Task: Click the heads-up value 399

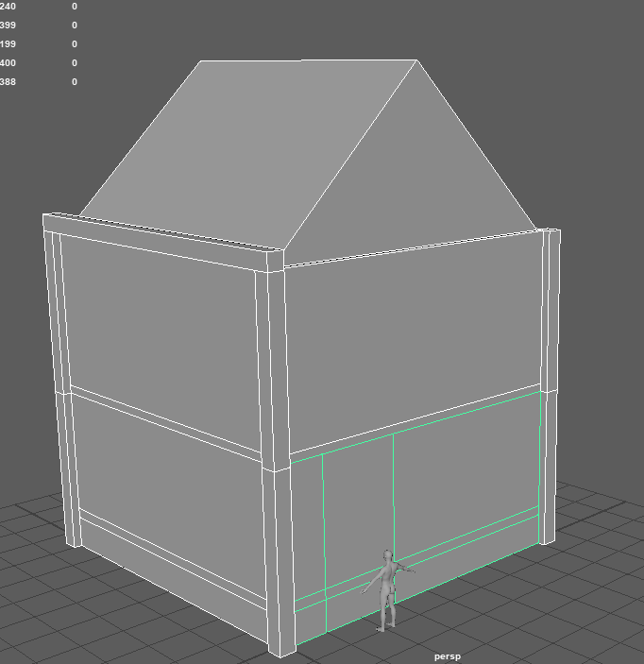Action: 8,26
